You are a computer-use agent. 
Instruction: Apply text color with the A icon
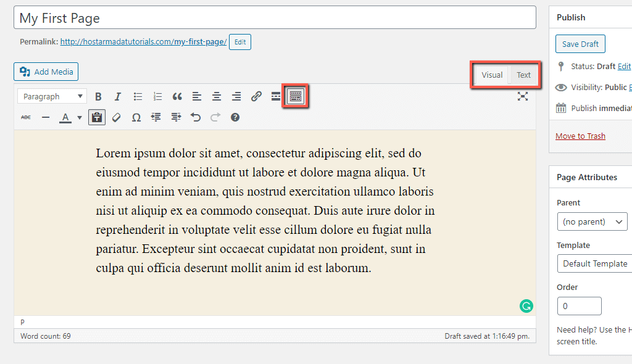pyautogui.click(x=65, y=117)
